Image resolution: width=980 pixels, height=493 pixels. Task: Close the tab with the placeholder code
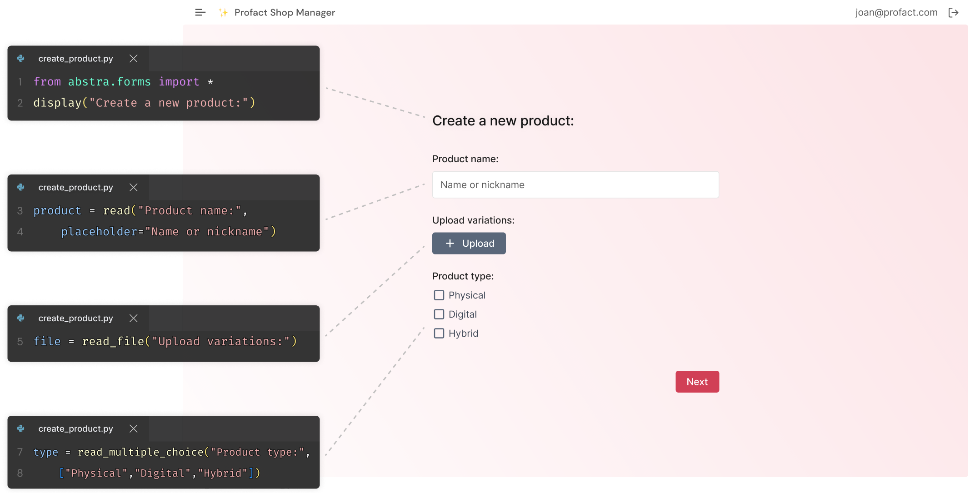133,187
